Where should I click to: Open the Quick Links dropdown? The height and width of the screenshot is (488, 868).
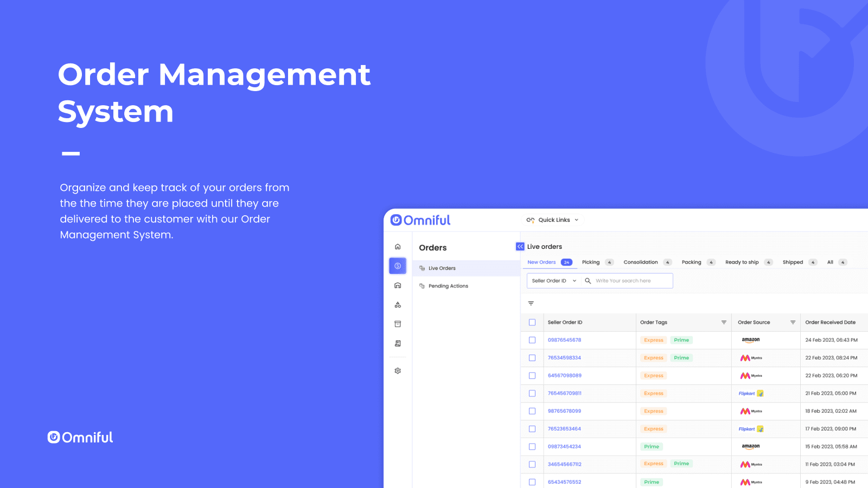point(553,220)
